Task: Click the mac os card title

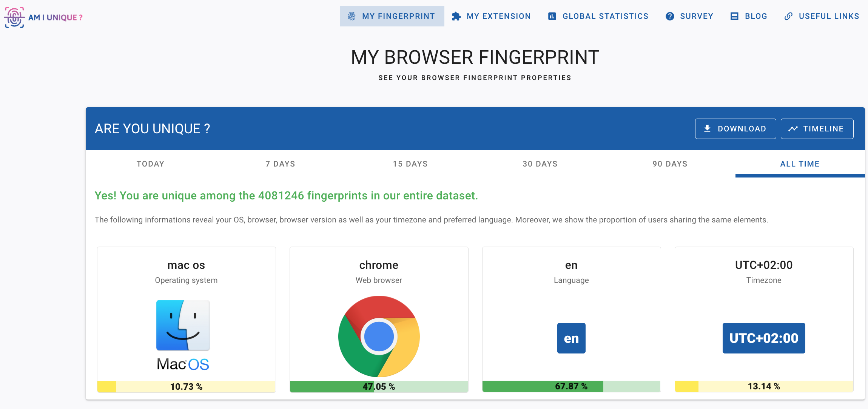Action: coord(186,265)
